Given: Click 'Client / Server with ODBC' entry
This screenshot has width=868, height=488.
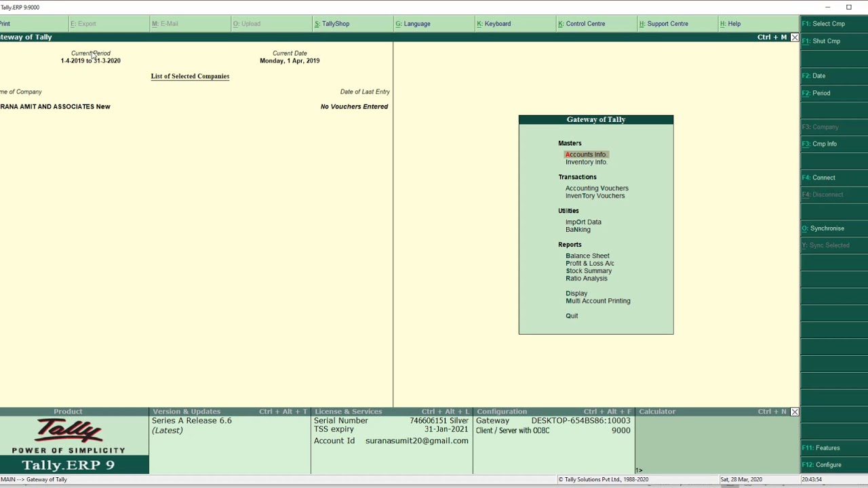Looking at the screenshot, I should coord(513,431).
